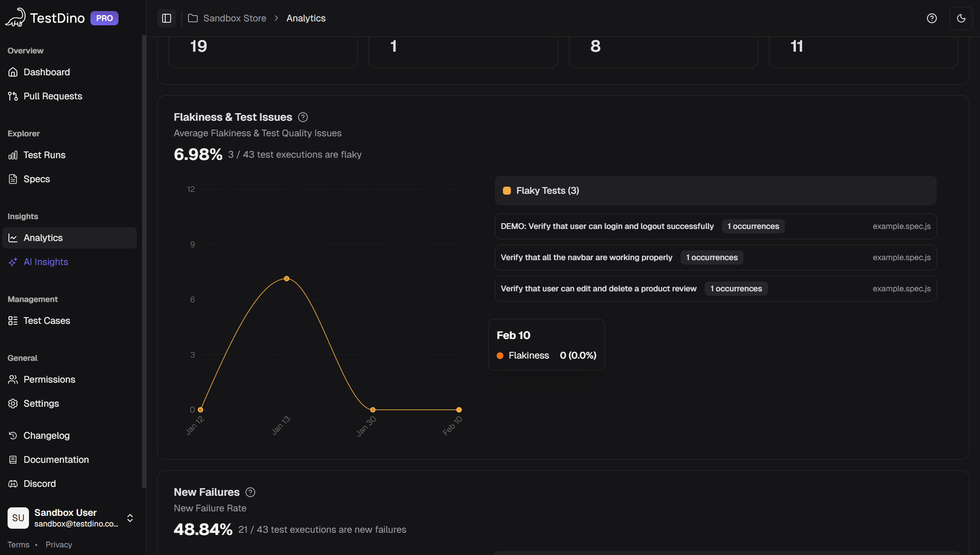Open info tooltip next to Flakiness & Test Issues
The height and width of the screenshot is (555, 980).
[303, 117]
